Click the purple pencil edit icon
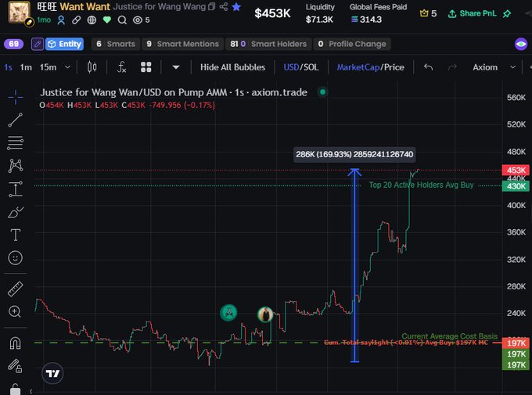532x395 pixels. coord(38,44)
